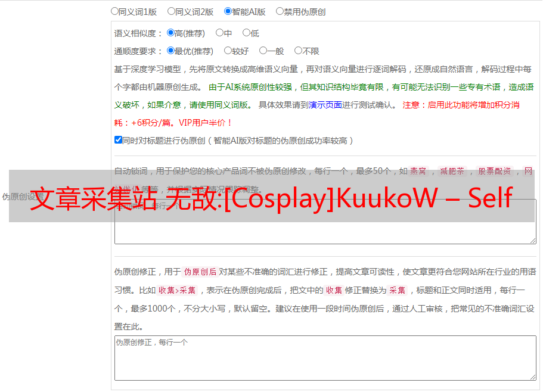Select the 同义词1版 radio option
Screen dimensions: 543x392
click(x=114, y=11)
